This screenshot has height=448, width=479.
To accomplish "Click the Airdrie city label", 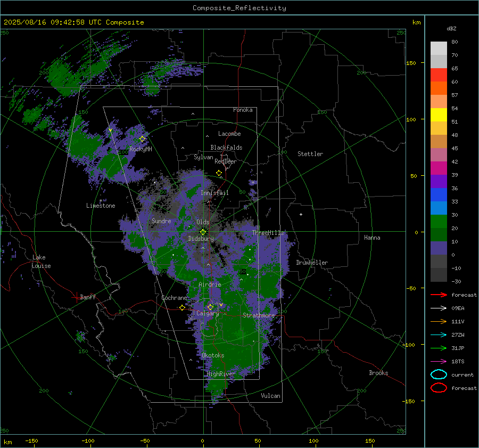I will (x=210, y=284).
